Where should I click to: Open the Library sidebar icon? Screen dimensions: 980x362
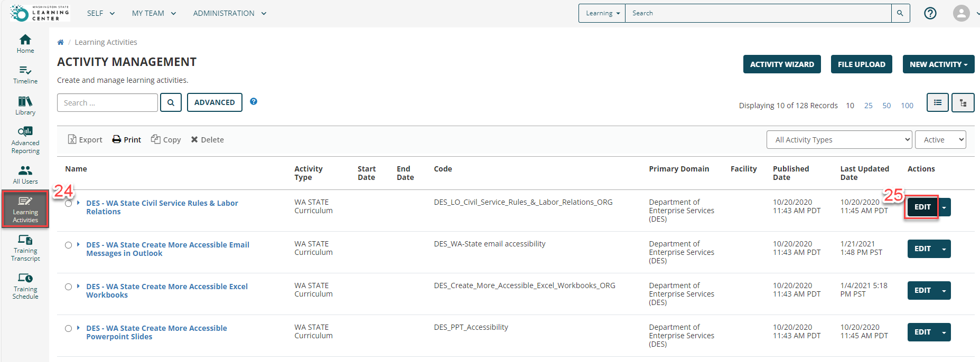pos(25,106)
